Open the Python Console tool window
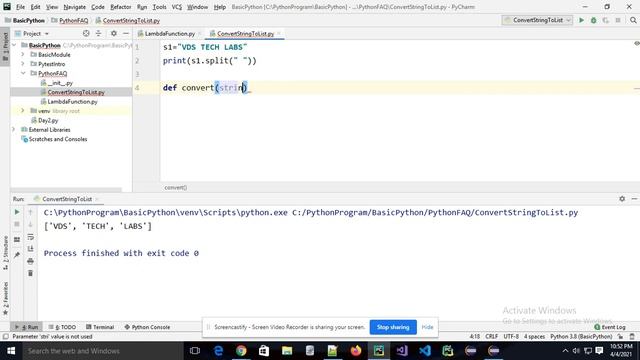 [x=147, y=327]
